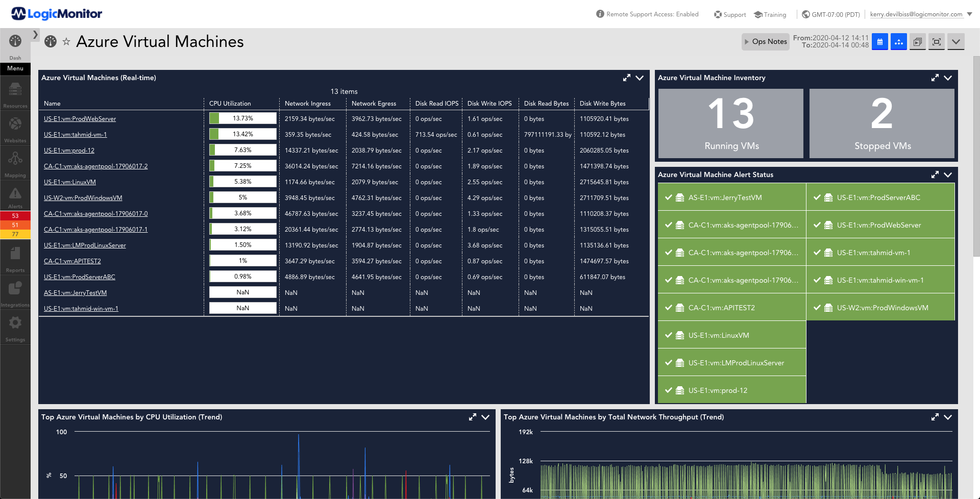This screenshot has width=980, height=499.
Task: Open the sidebar Menu item
Action: 15,68
